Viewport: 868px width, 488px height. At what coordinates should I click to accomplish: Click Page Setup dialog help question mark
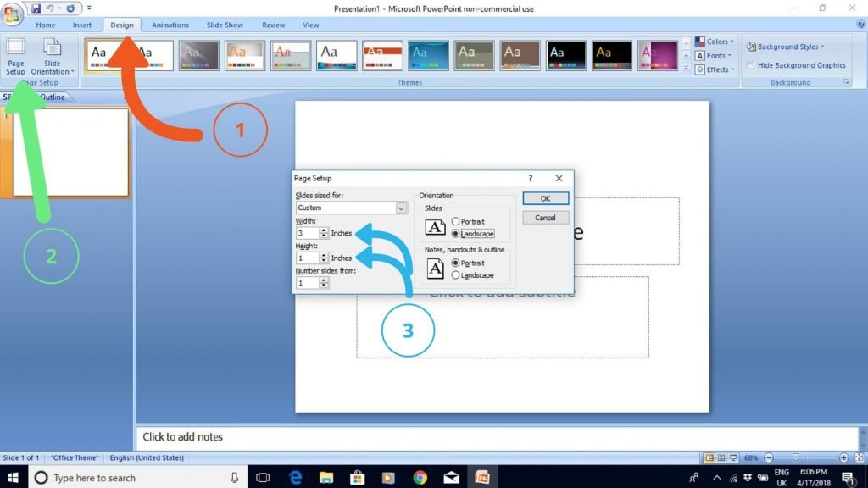[531, 178]
